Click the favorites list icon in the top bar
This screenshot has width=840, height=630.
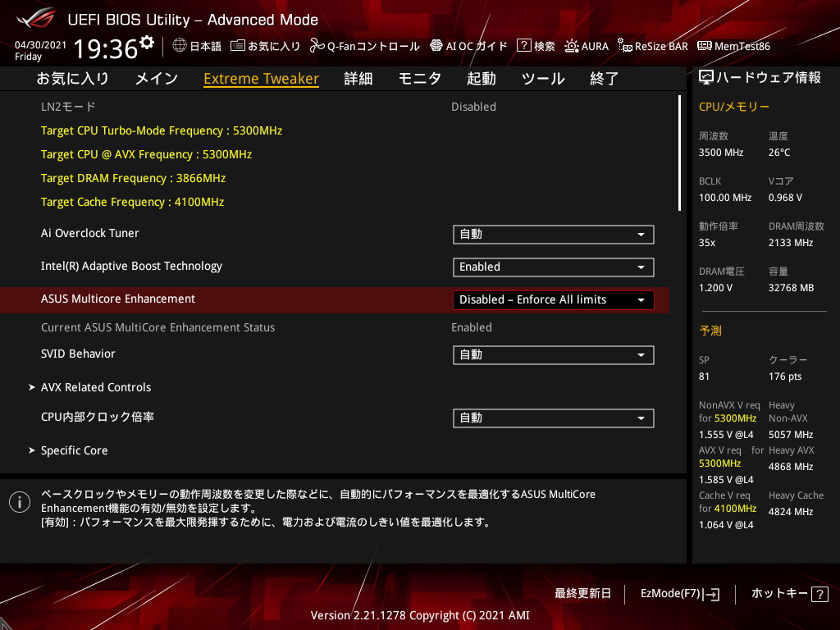click(237, 46)
